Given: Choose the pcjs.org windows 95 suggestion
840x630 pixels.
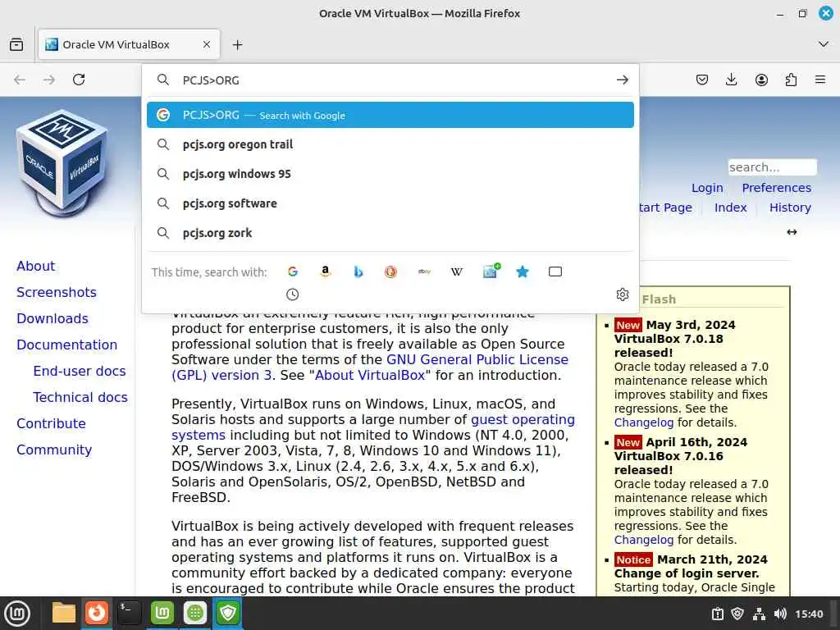Looking at the screenshot, I should (390, 174).
